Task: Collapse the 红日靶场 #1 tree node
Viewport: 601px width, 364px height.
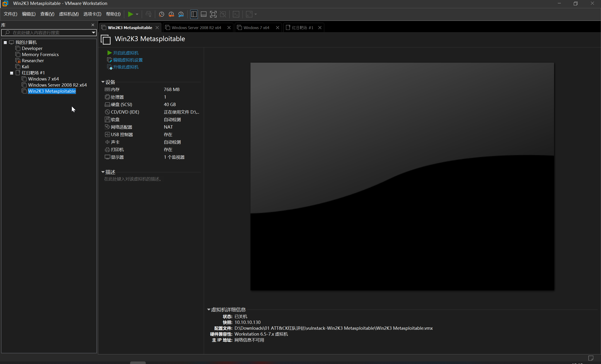Action: pyautogui.click(x=12, y=73)
